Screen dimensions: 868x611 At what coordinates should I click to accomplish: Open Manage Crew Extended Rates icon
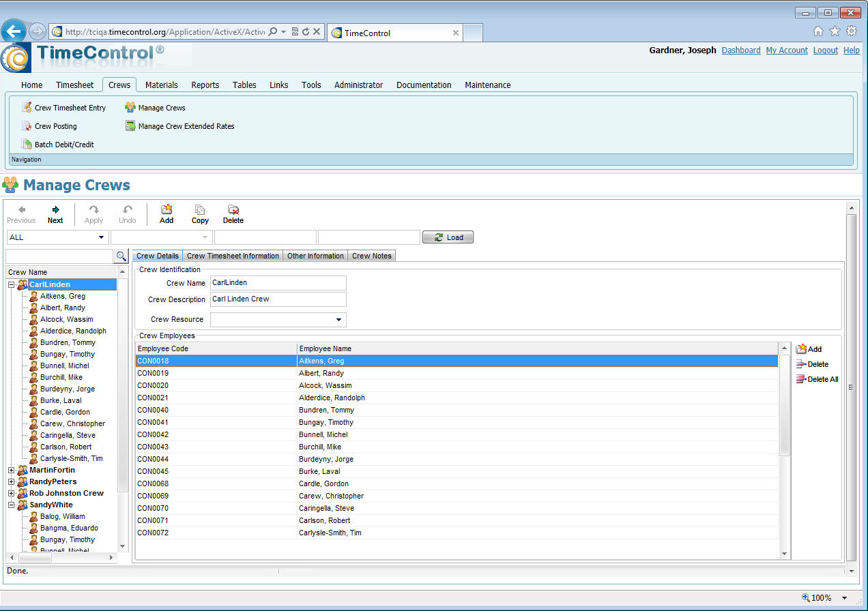pos(130,126)
